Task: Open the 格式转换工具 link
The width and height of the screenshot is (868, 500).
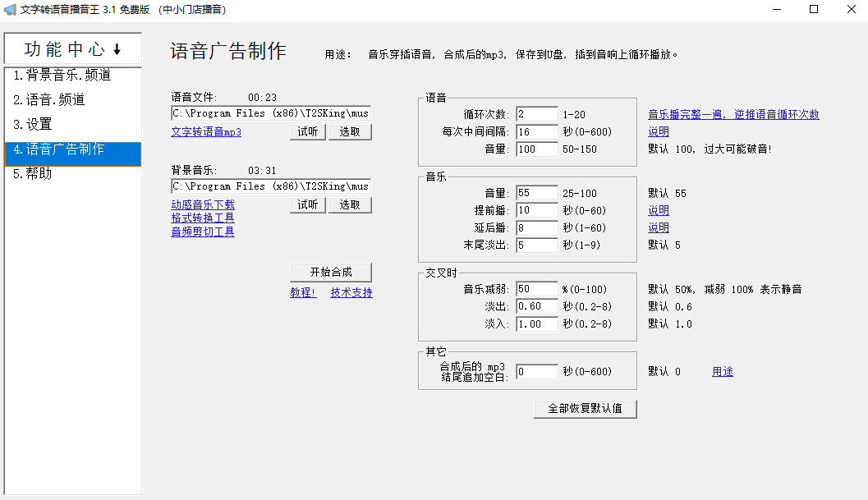Action: point(202,218)
